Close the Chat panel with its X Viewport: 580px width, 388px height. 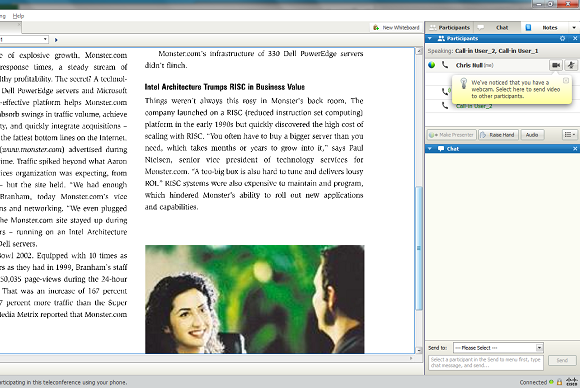[575, 149]
